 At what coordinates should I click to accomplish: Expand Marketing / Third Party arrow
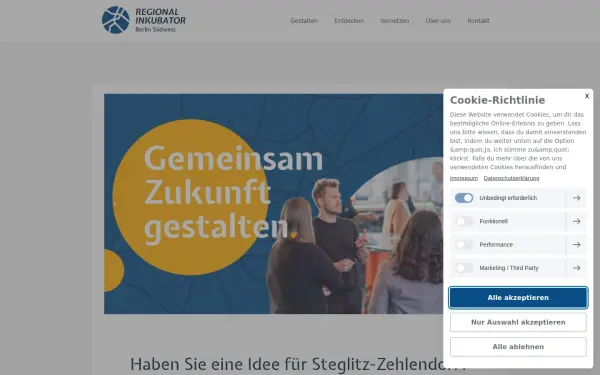point(576,268)
